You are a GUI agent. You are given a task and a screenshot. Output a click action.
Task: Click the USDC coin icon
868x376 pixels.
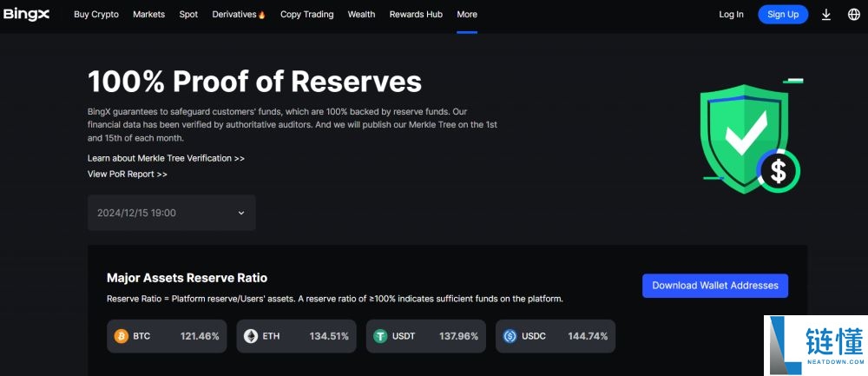[x=510, y=336]
